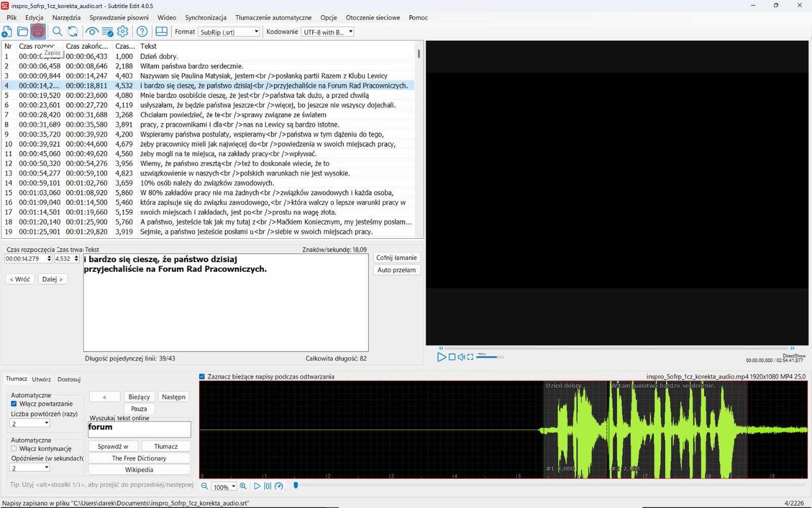Open the Kodowanie UTF-8 dropdown
The image size is (812, 508).
click(327, 32)
